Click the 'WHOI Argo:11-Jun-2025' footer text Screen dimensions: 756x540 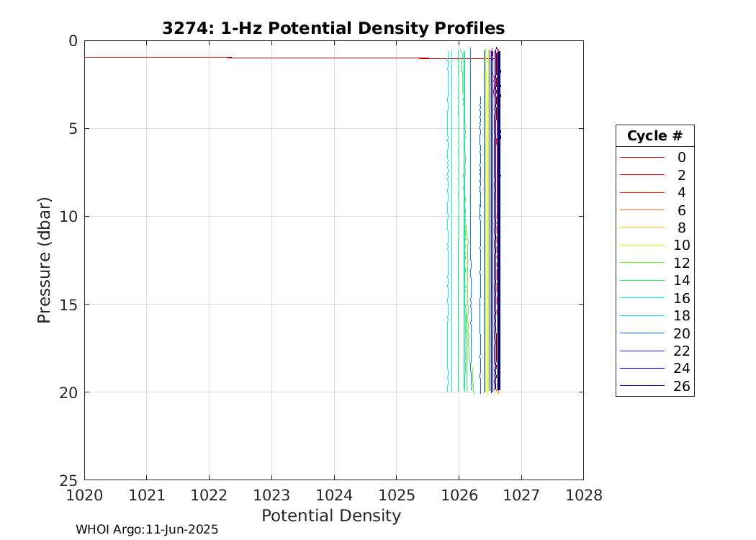[147, 529]
